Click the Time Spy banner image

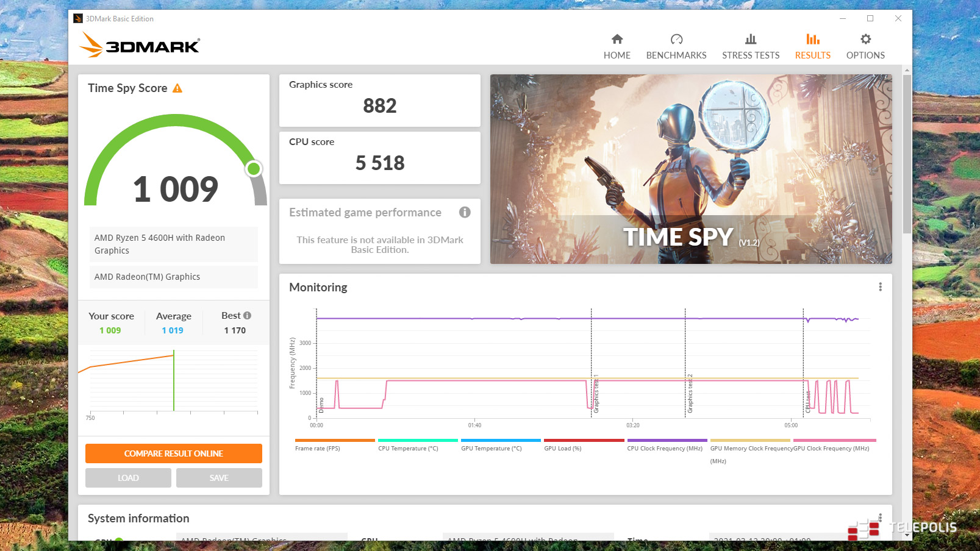click(690, 169)
